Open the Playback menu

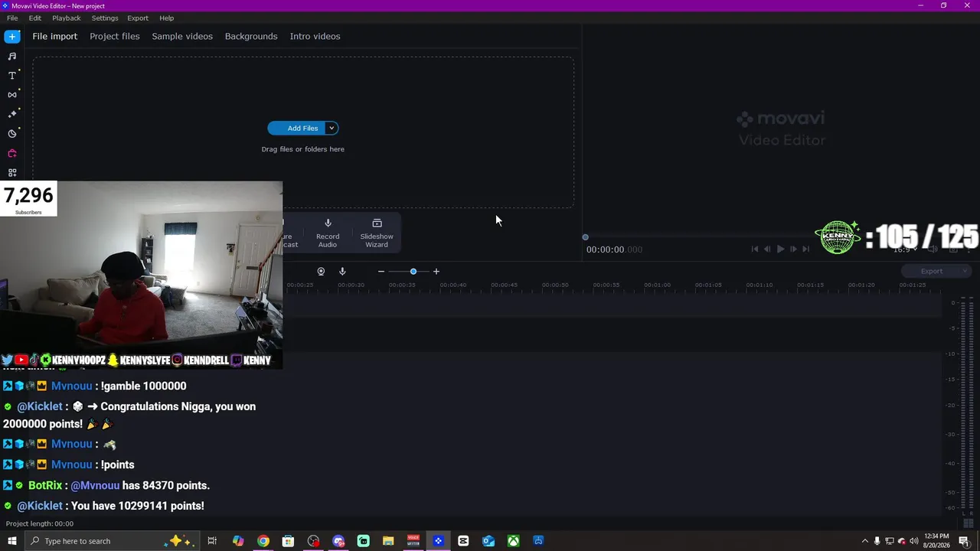[x=67, y=18]
